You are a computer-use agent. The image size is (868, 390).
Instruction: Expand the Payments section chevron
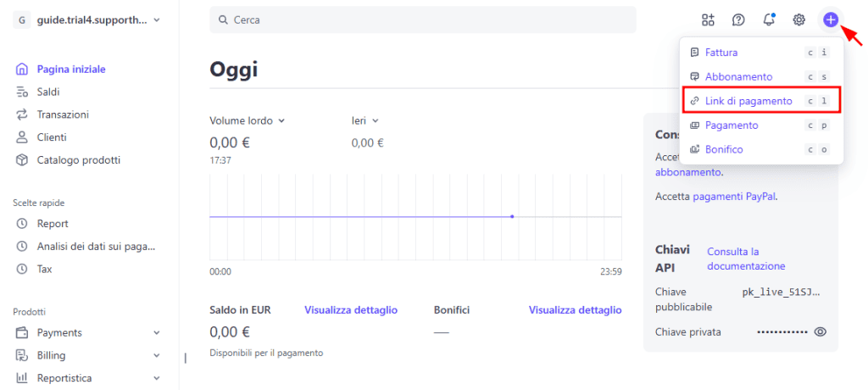(x=157, y=333)
